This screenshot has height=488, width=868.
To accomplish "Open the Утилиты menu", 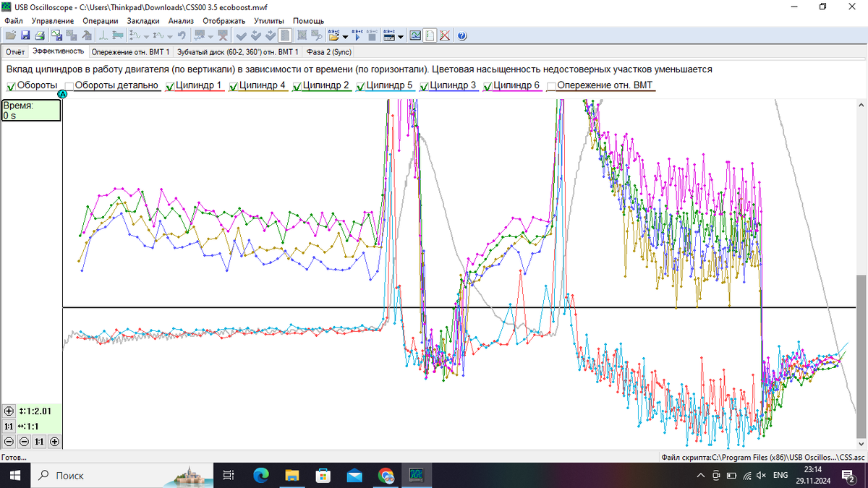I will coord(269,21).
